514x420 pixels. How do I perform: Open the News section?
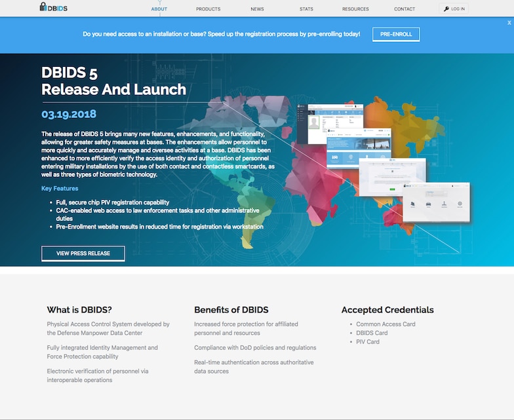coord(257,9)
